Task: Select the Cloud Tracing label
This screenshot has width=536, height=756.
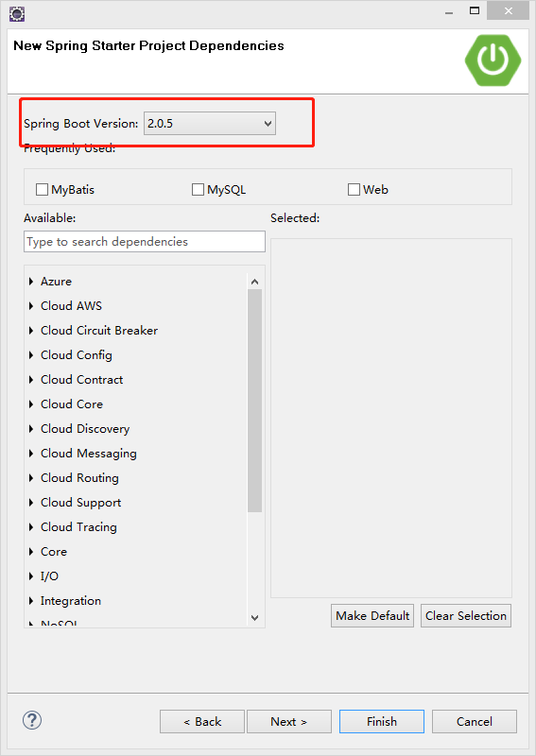Action: pos(78,527)
